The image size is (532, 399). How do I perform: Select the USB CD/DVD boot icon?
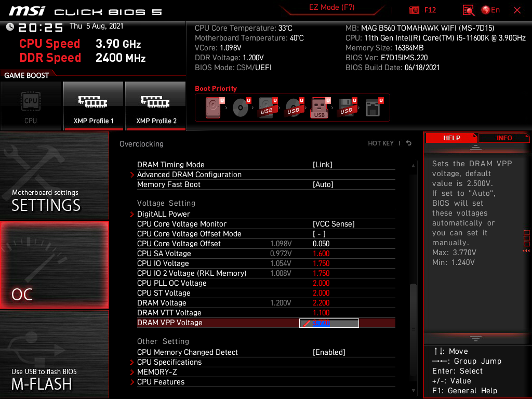tap(294, 108)
